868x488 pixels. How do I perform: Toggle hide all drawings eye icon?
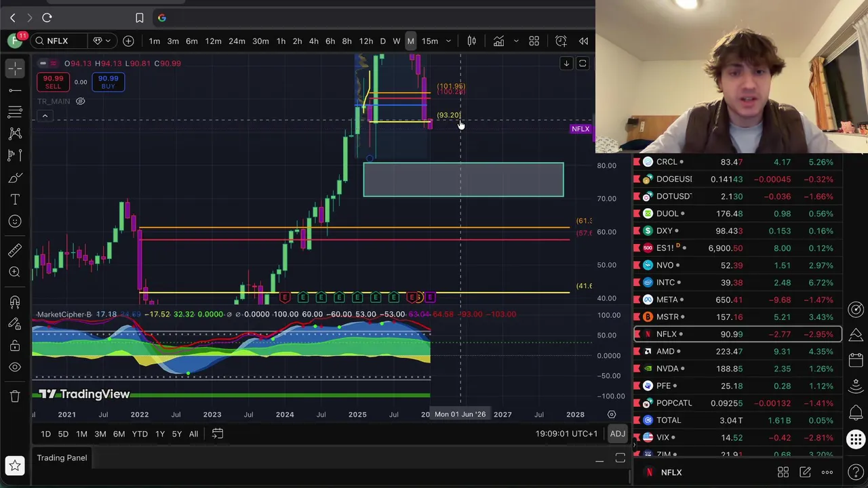pyautogui.click(x=15, y=367)
